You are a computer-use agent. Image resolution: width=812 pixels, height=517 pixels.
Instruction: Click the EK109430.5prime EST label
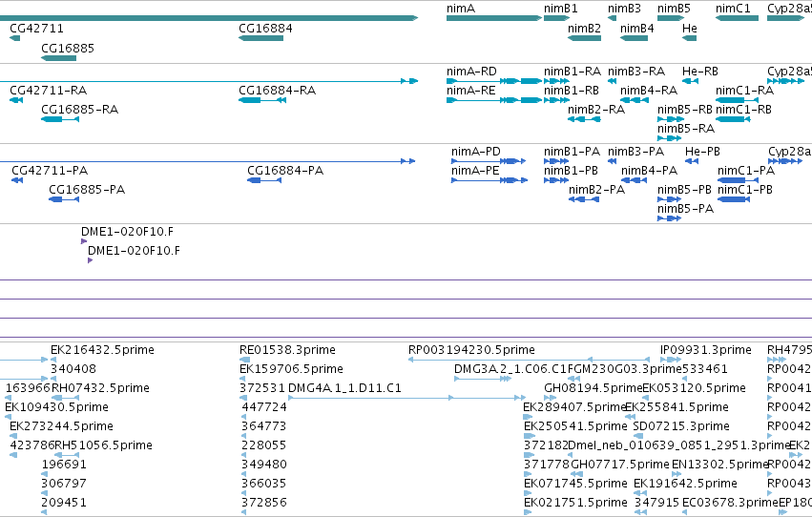tap(56, 407)
